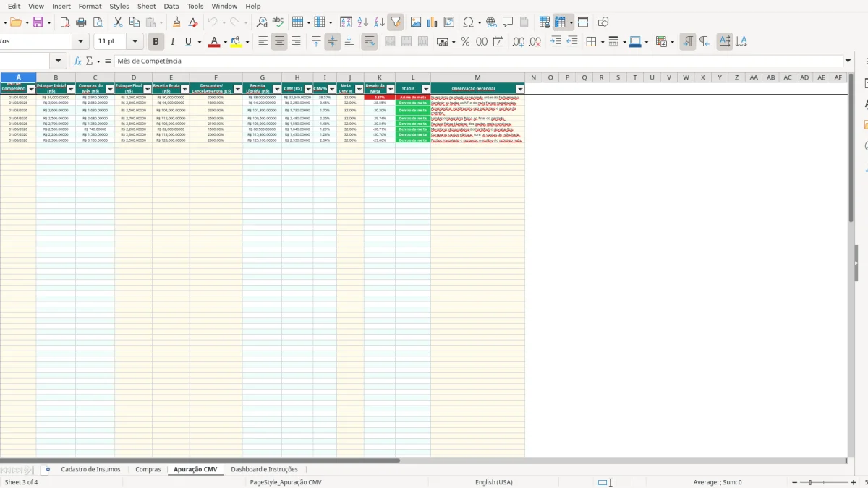Click the Sort Ascending icon

pyautogui.click(x=362, y=22)
